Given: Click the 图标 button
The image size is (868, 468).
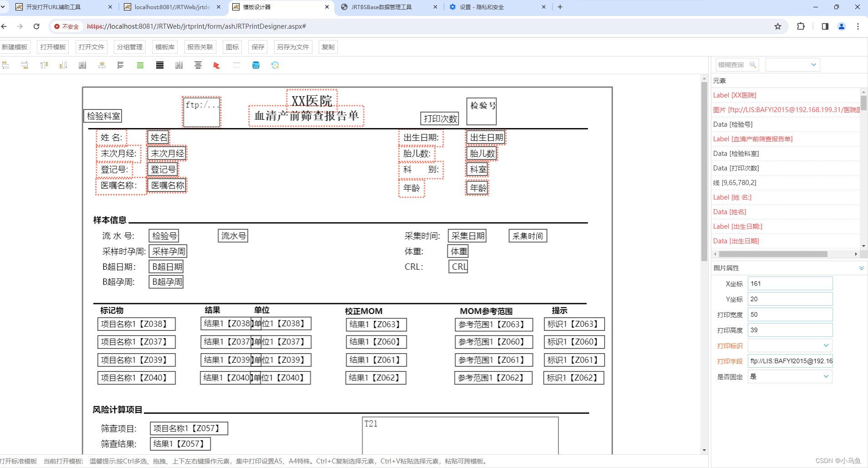Looking at the screenshot, I should pyautogui.click(x=232, y=47).
